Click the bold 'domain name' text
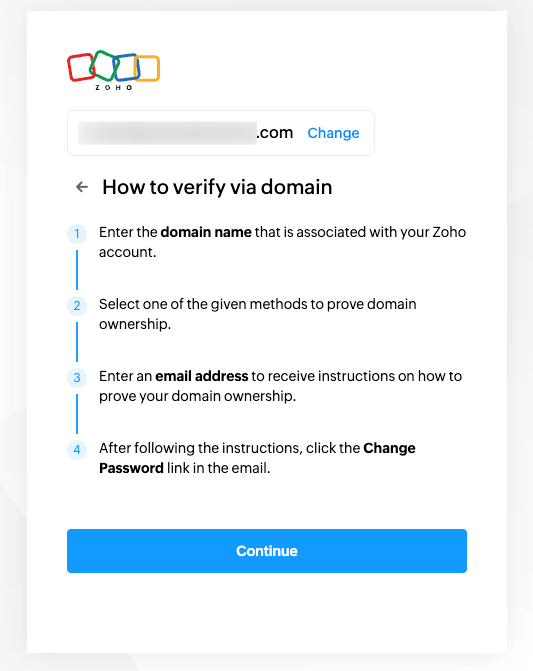 (x=206, y=232)
